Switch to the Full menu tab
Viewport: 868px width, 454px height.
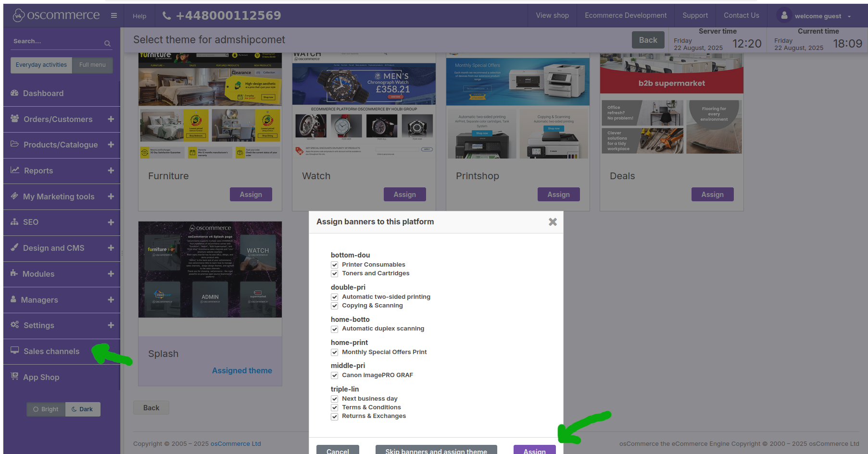tap(92, 65)
